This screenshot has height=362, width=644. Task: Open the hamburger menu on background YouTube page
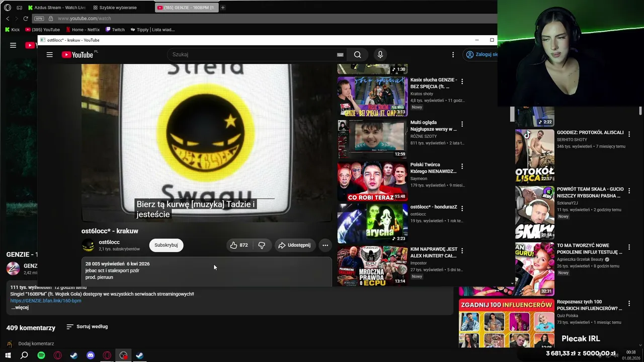[x=13, y=45]
